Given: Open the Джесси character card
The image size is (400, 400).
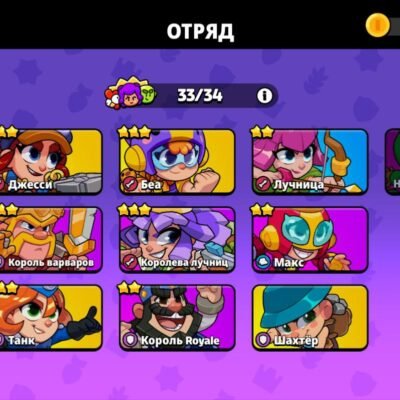Looking at the screenshot, I should pyautogui.click(x=51, y=162).
